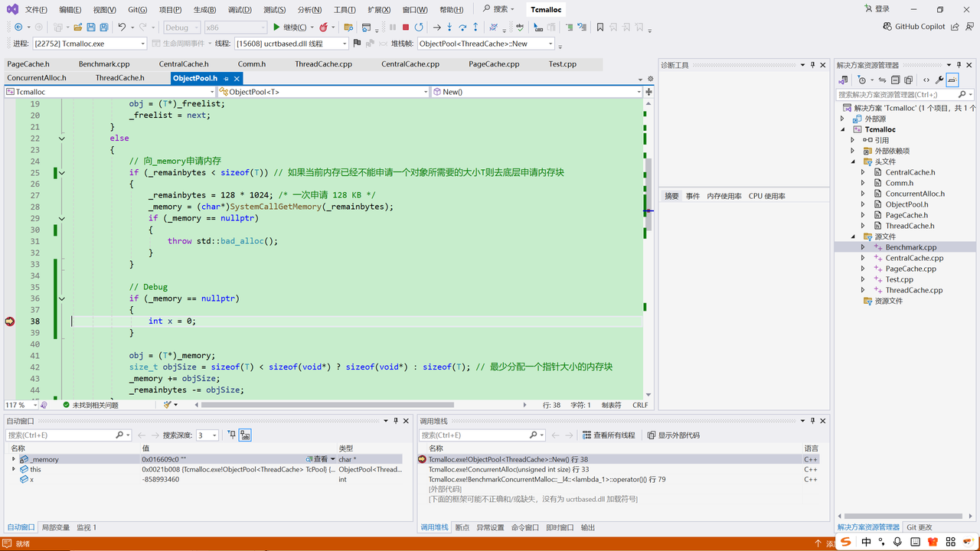
Task: Click the breakpoint marker at line 38
Action: click(x=9, y=321)
